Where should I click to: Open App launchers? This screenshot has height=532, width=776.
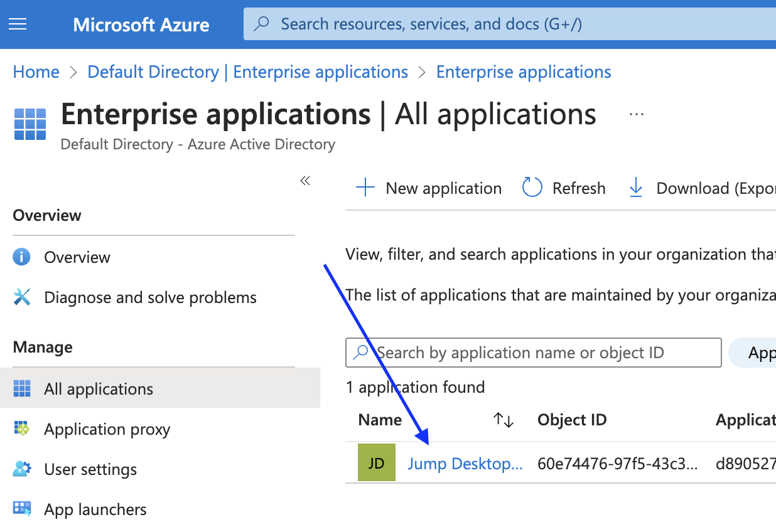click(x=95, y=509)
